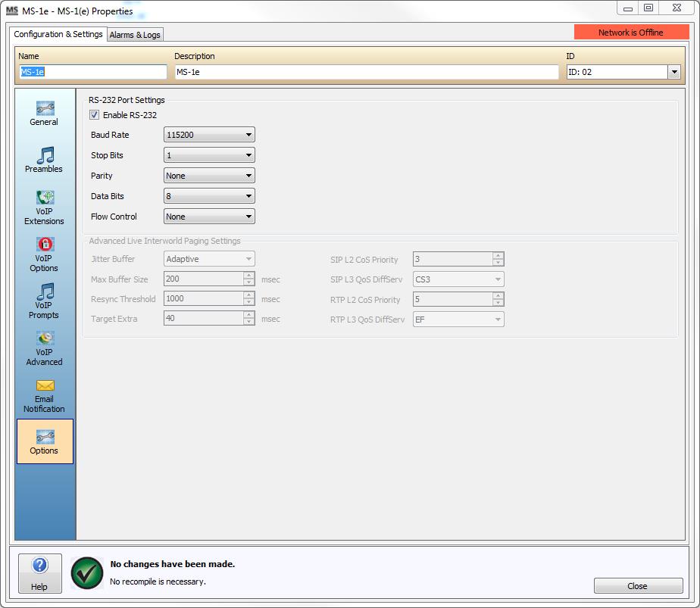Screen dimensions: 700x608
Task: Increase SIP L2 CoS Priority value
Action: (x=498, y=256)
